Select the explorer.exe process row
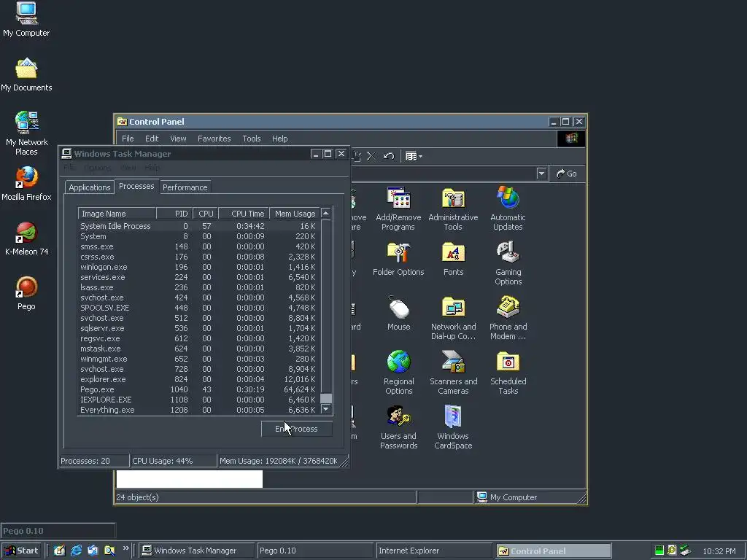 198,379
